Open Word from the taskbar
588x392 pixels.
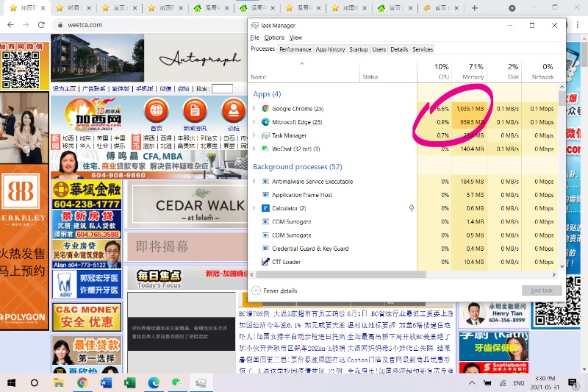(x=106, y=382)
